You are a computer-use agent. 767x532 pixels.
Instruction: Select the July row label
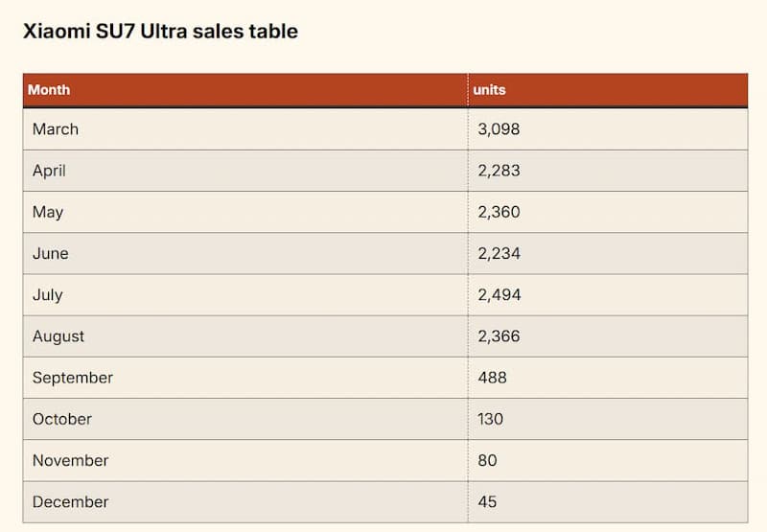[49, 294]
